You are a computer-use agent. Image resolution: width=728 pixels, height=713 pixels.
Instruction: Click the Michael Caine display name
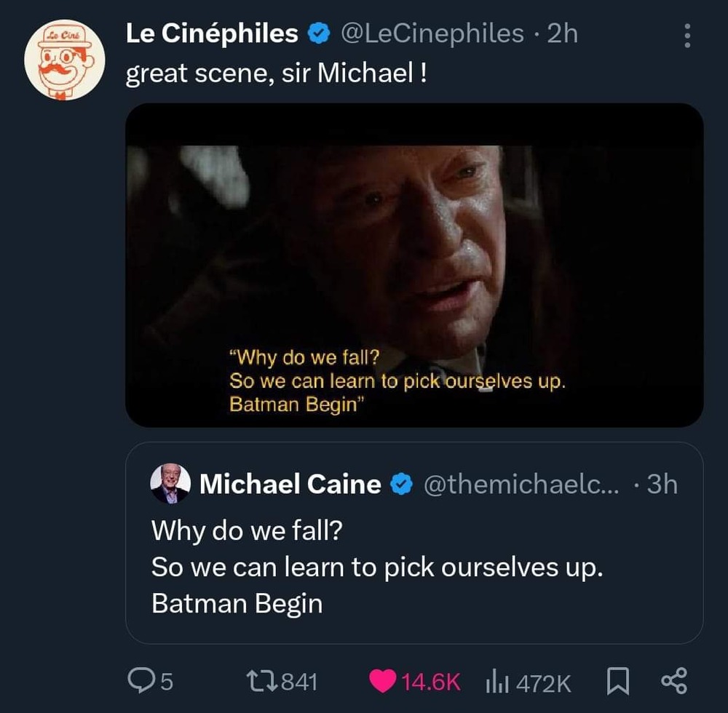(x=290, y=485)
